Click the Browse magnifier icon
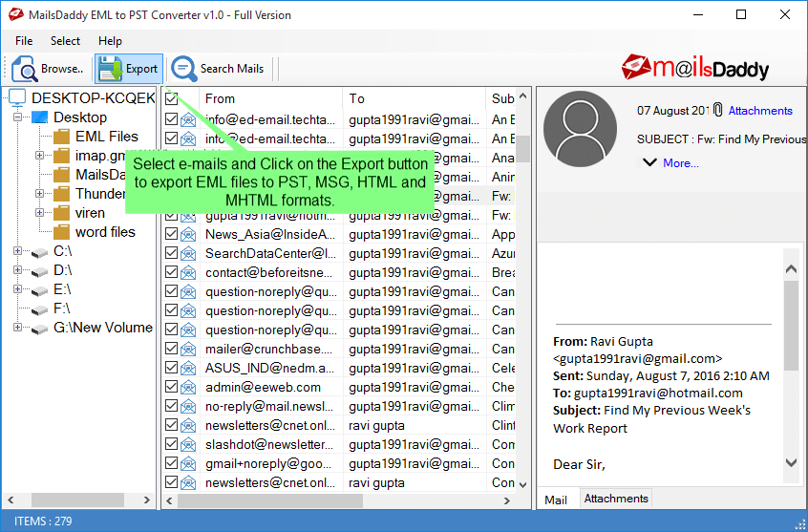This screenshot has width=808, height=532. tap(24, 69)
